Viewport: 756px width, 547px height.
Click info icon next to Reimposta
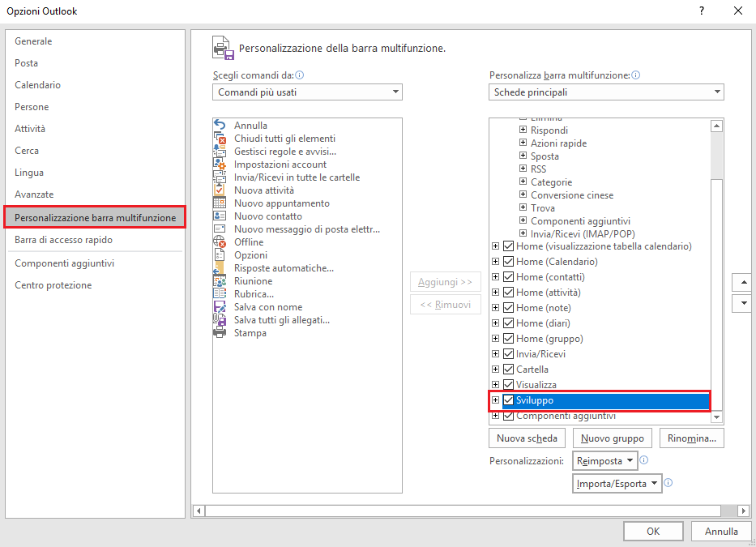(643, 459)
